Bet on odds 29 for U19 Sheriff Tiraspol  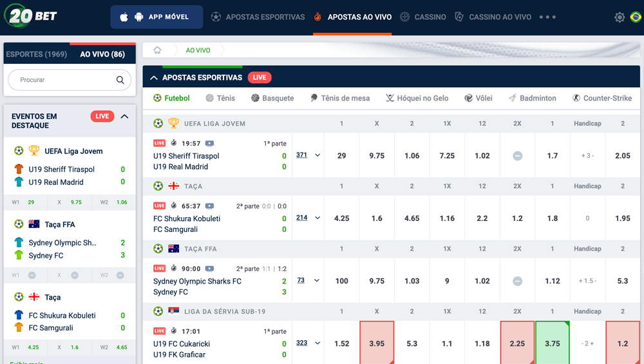click(342, 156)
